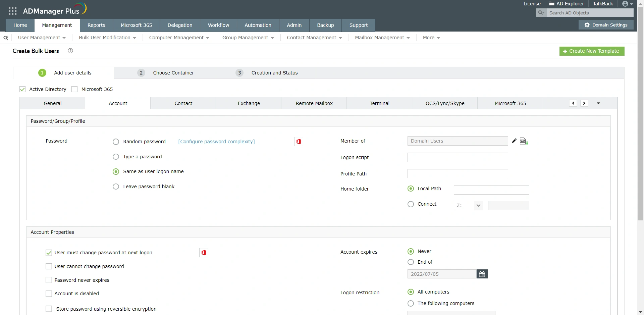This screenshot has height=315, width=644.
Task: Expand the More menu in the navigation bar
Action: (431, 38)
